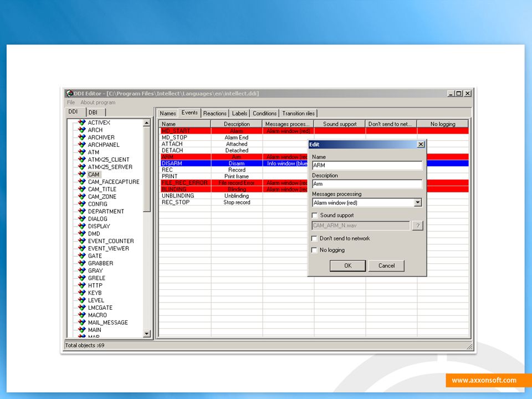
Task: Click the DISPLAY object icon
Action: 81,226
